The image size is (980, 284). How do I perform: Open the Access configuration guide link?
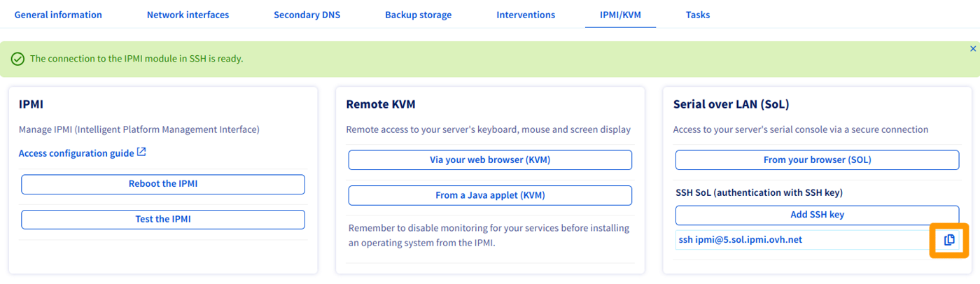coord(76,153)
